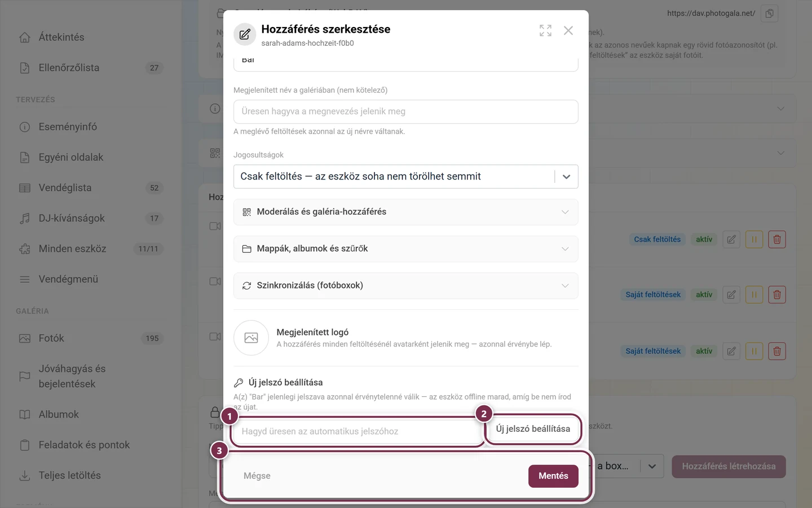The image size is (812, 508).
Task: Click the pencil edit icon in first access row
Action: [x=731, y=239]
